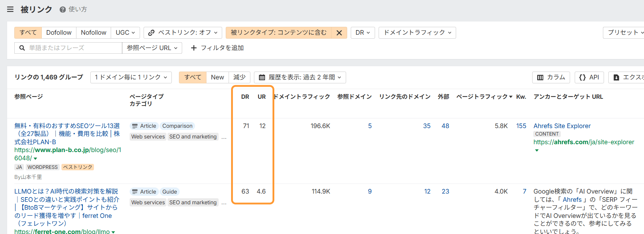Remove the 被リンクタイプ filter with X
This screenshot has width=644, height=234.
coord(339,33)
